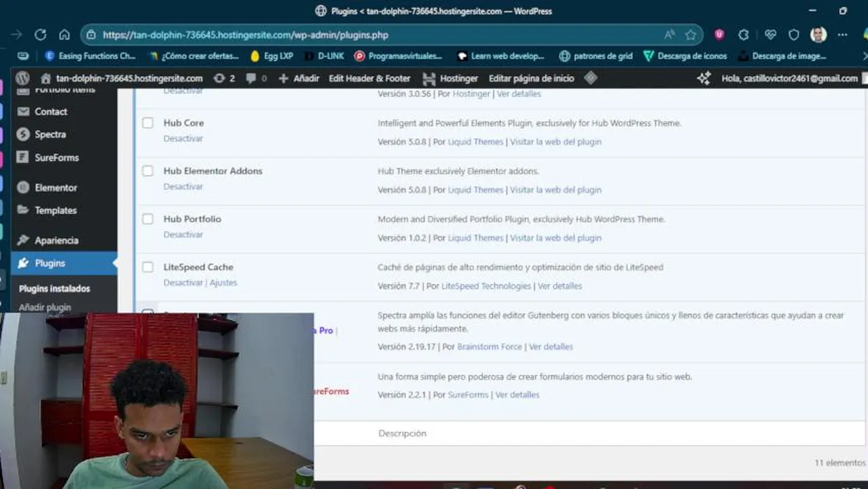Visit plugin website for Hub Portfolio

tap(556, 238)
